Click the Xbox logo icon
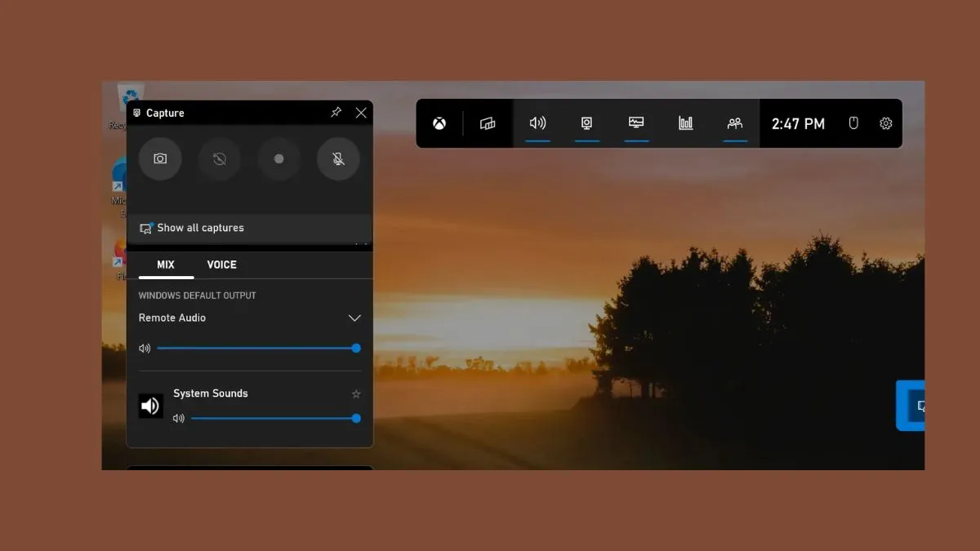980x551 pixels. click(439, 123)
